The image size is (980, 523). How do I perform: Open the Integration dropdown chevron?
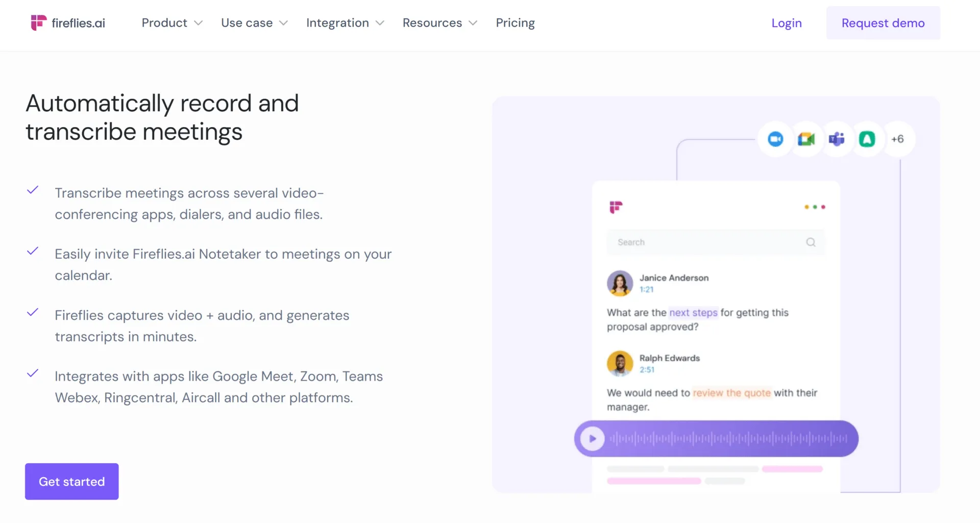coord(380,23)
